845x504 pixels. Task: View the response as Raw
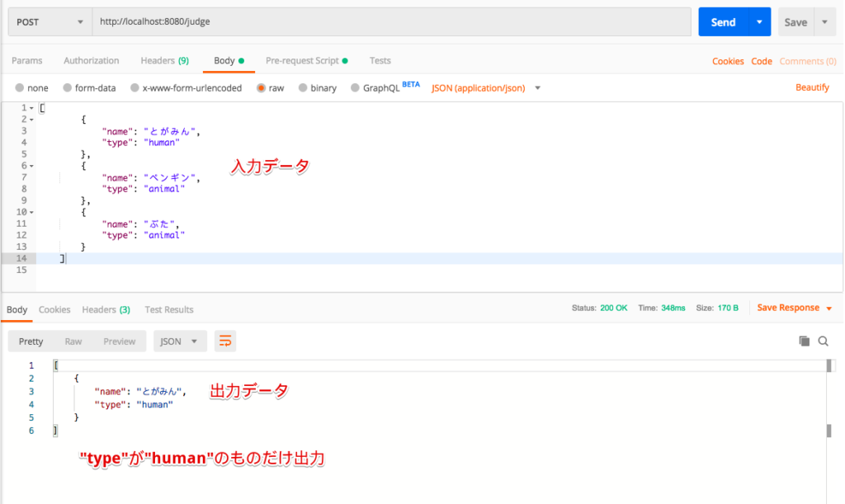pyautogui.click(x=73, y=341)
